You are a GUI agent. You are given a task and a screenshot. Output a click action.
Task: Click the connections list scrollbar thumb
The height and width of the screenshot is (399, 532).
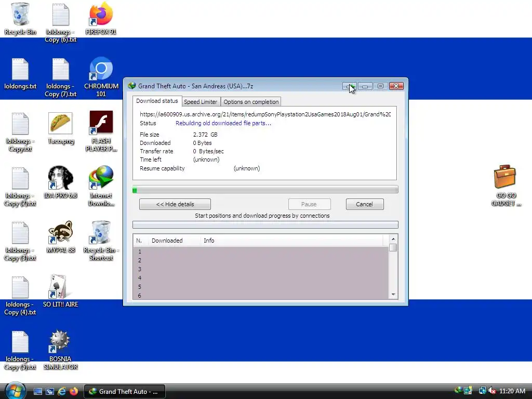(393, 248)
